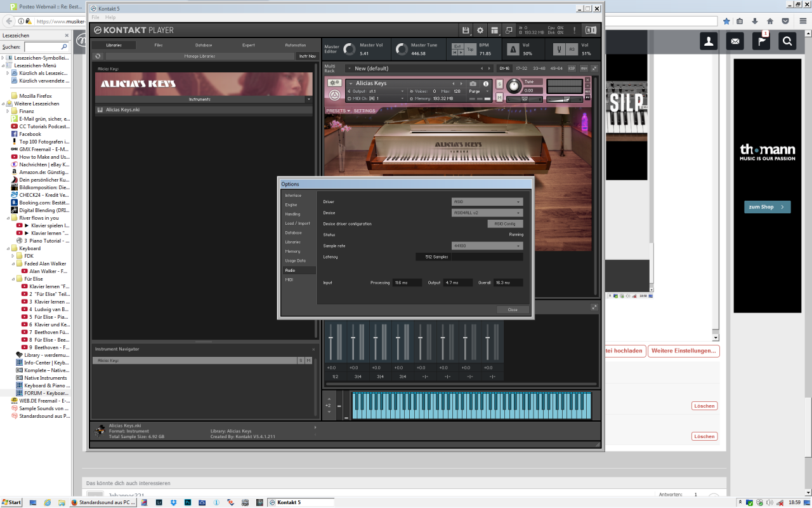Select MIDI in the Options sidebar
The height and width of the screenshot is (508, 812).
click(x=299, y=279)
